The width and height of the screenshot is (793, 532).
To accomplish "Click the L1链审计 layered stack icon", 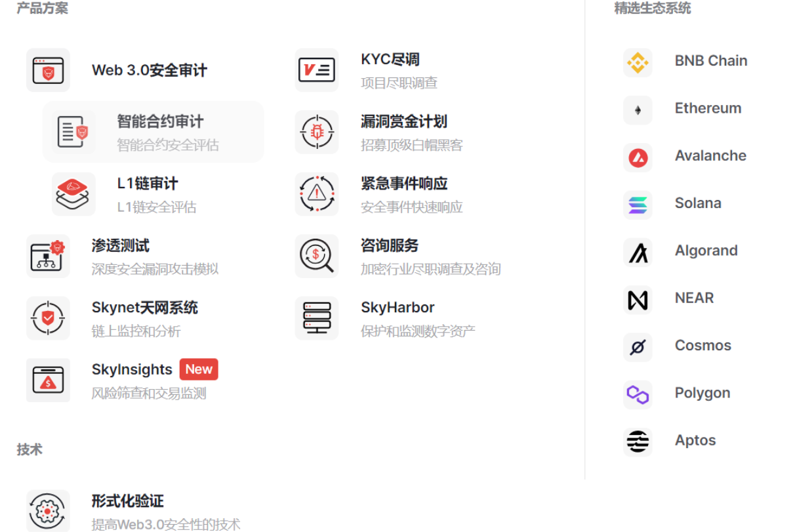I will coord(73,194).
